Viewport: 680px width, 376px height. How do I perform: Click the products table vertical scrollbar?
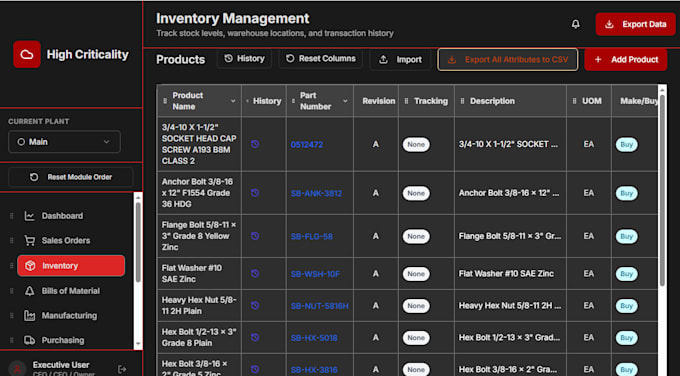pos(662,191)
